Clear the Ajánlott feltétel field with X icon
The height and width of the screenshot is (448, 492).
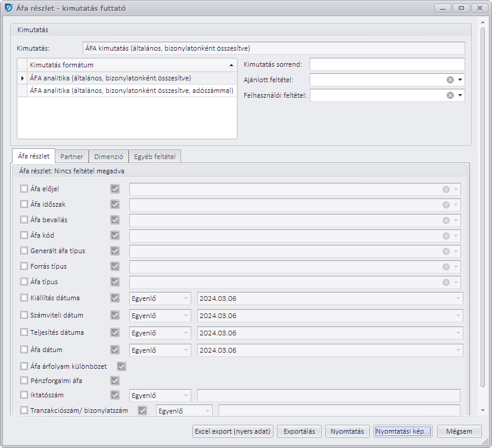click(x=450, y=80)
